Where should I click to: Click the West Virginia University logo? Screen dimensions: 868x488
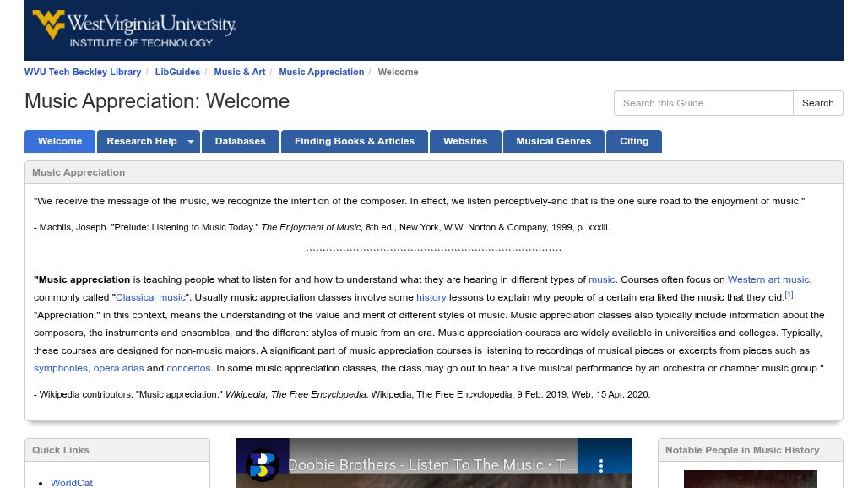pos(134,29)
